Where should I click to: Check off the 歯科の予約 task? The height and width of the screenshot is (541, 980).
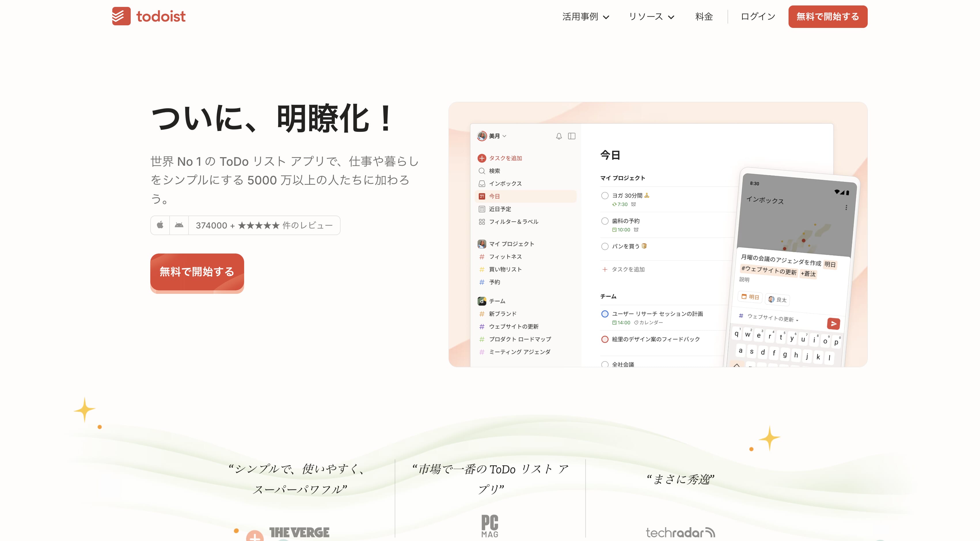coord(605,221)
